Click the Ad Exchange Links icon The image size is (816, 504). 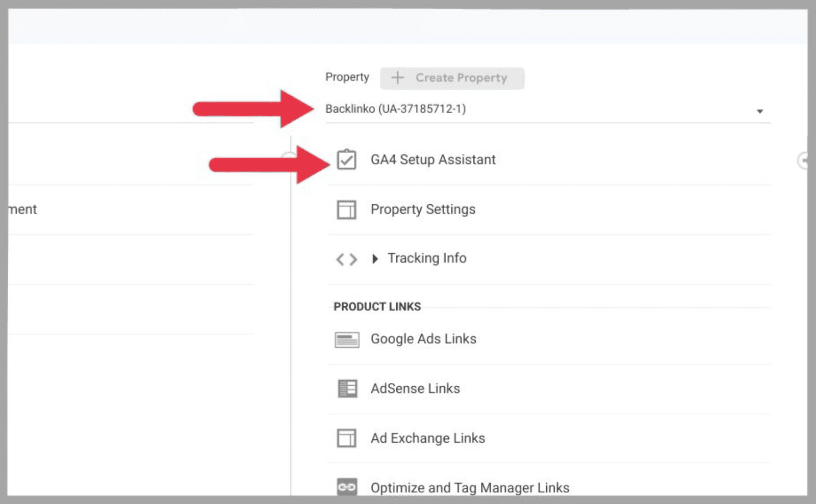[x=347, y=438]
